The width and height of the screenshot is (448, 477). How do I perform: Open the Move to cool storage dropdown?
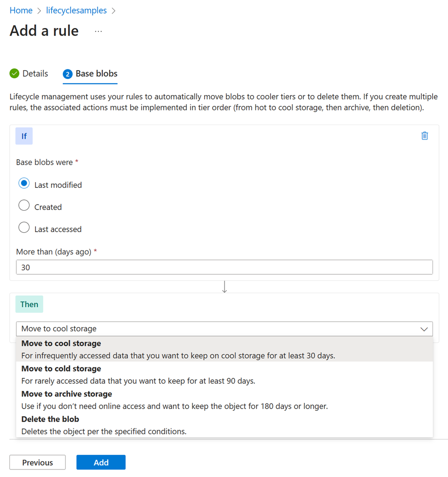click(224, 329)
